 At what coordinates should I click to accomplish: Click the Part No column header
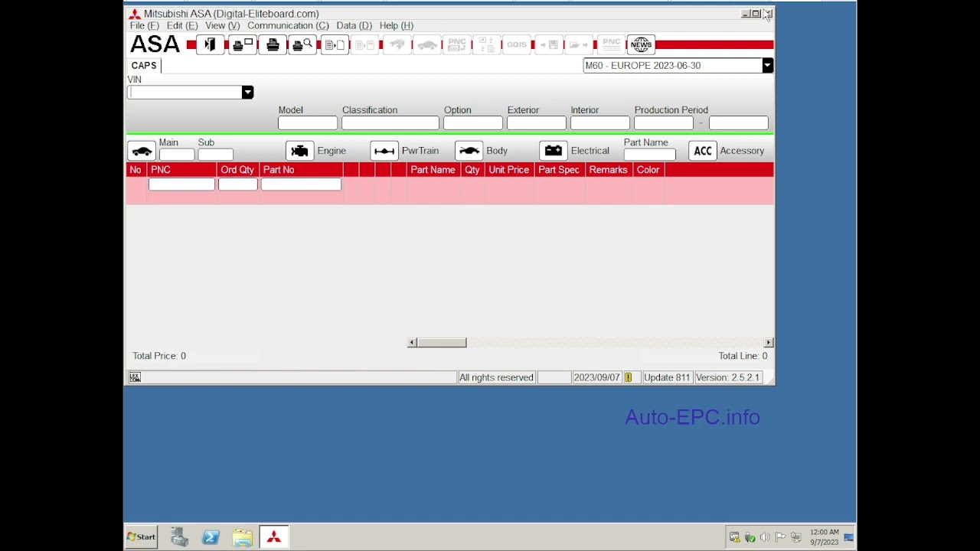[x=302, y=170]
